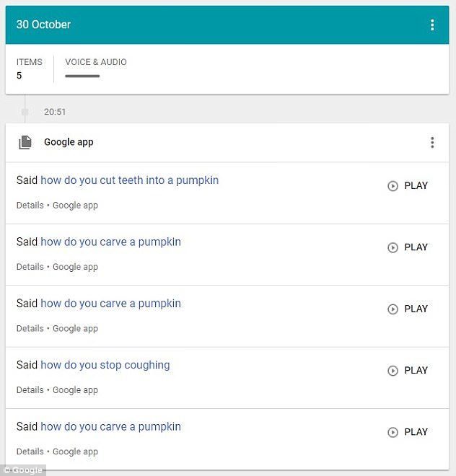Click the Google app section title
Screen dimensions: 456x476
pos(69,142)
